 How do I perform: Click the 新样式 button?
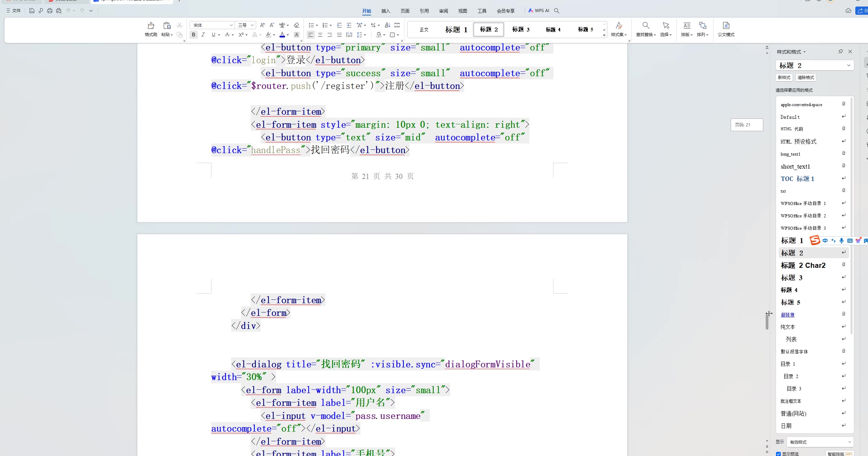[784, 78]
